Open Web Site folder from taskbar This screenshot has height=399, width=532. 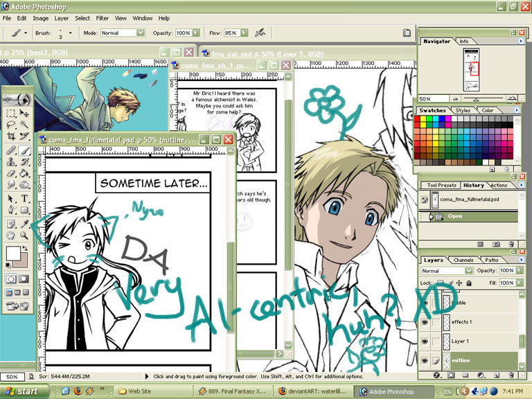[152, 391]
